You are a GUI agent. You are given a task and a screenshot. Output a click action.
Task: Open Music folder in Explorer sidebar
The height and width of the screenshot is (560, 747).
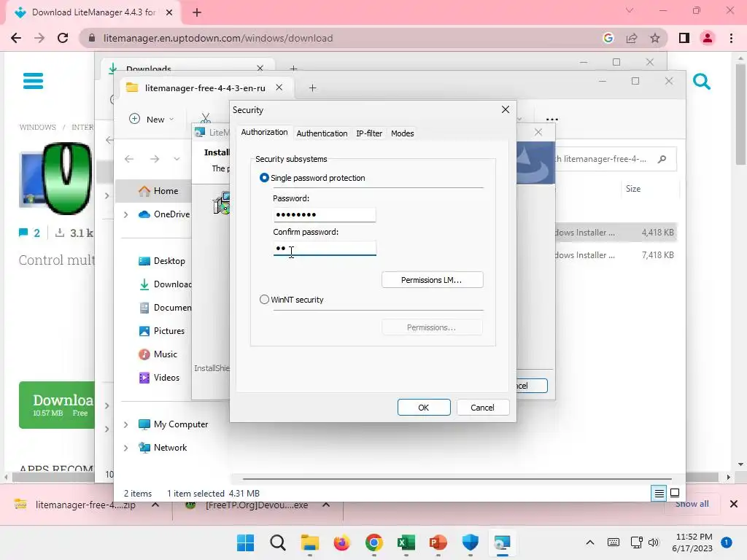coord(158,354)
